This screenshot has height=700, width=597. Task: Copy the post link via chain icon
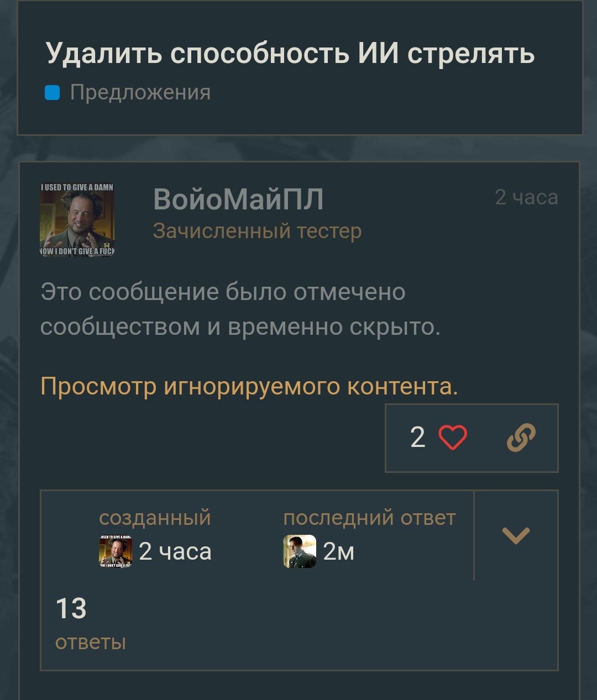[x=521, y=438]
